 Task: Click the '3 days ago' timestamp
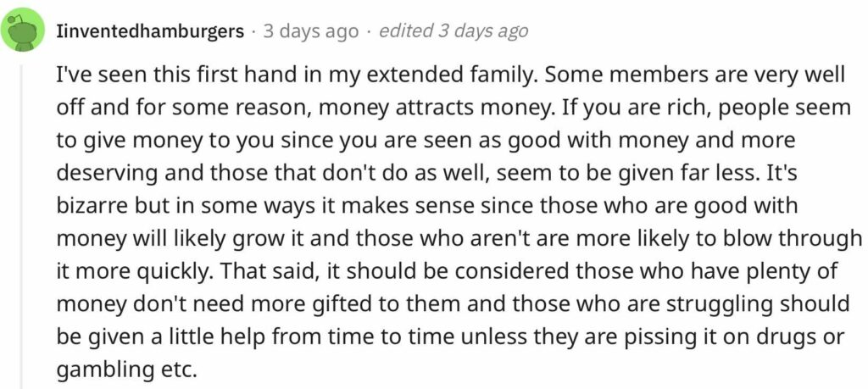[x=310, y=31]
